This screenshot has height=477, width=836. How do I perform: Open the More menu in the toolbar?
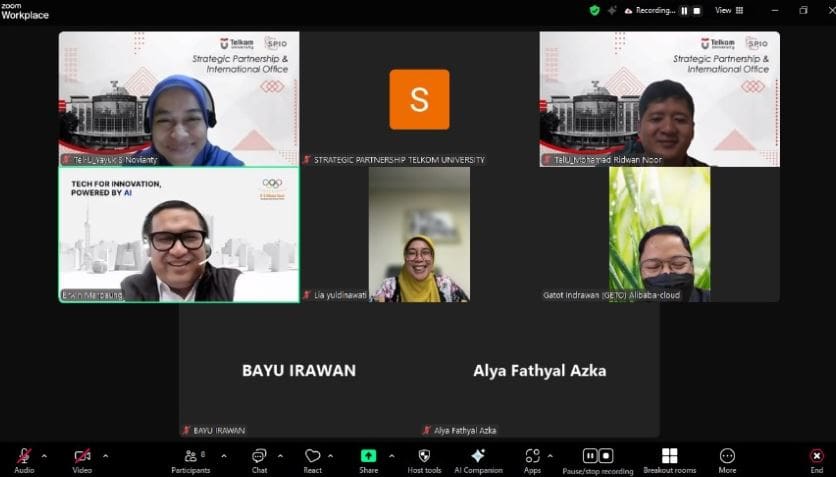(x=727, y=457)
